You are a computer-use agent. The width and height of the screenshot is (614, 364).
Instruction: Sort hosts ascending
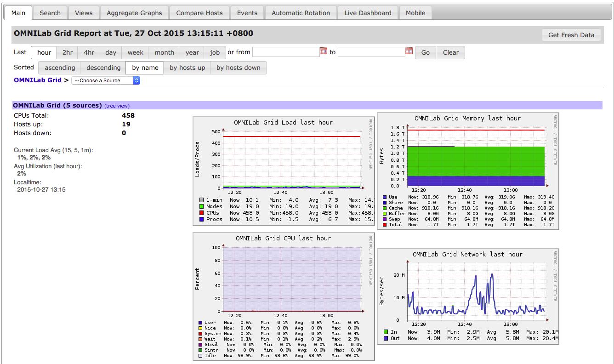click(60, 68)
